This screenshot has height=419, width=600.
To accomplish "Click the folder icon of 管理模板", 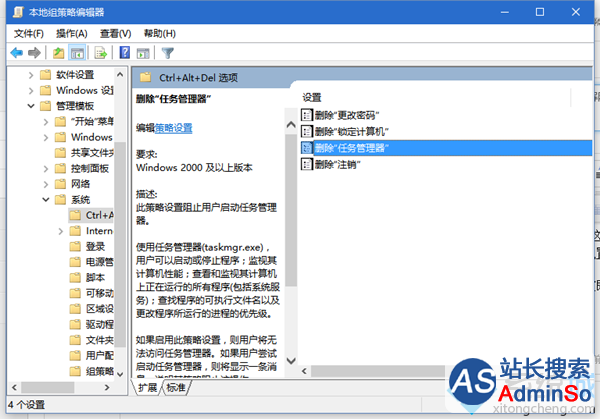I will tap(45, 106).
